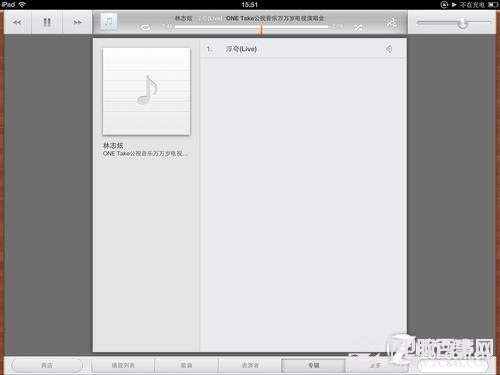This screenshot has height=375, width=500.
Task: Pause the currently playing song
Action: [x=47, y=22]
